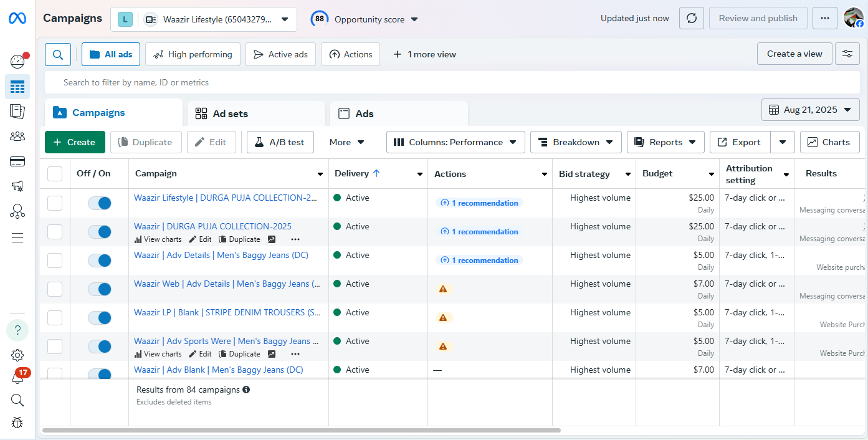Open the Meta logo home icon
This screenshot has width=868, height=440.
17,19
